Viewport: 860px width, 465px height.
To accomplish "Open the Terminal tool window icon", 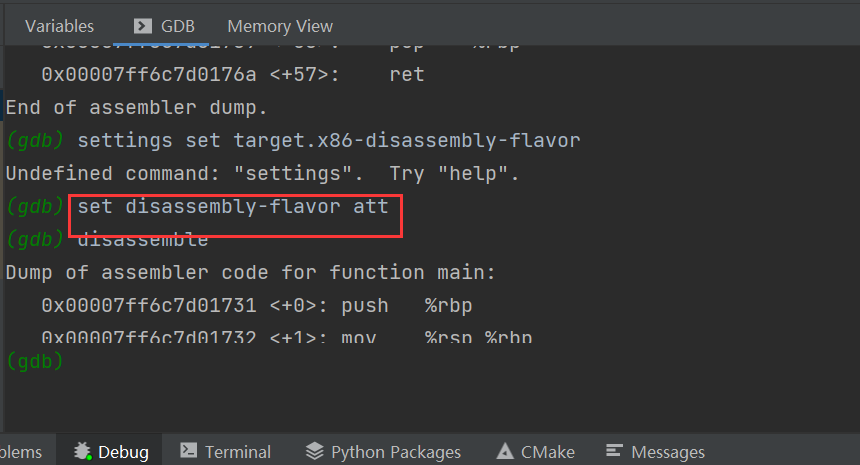I will tap(187, 452).
